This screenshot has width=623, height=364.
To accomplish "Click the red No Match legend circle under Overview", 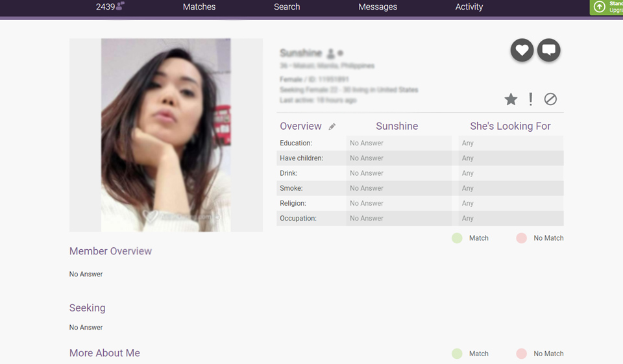I will click(x=521, y=238).
